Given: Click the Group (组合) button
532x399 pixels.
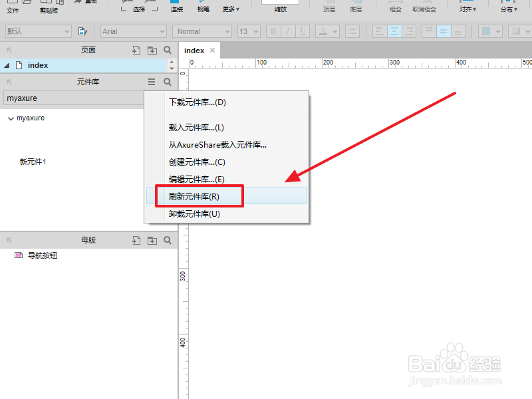Looking at the screenshot, I should click(395, 7).
